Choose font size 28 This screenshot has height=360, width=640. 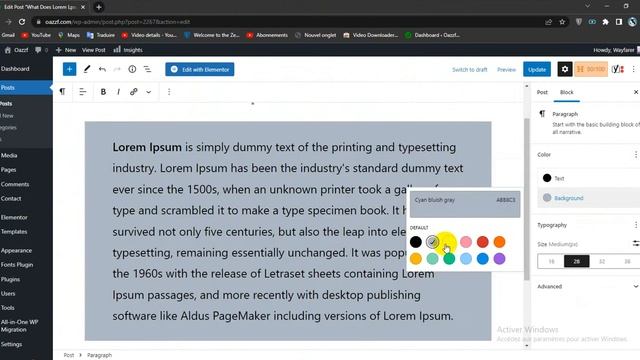click(576, 261)
